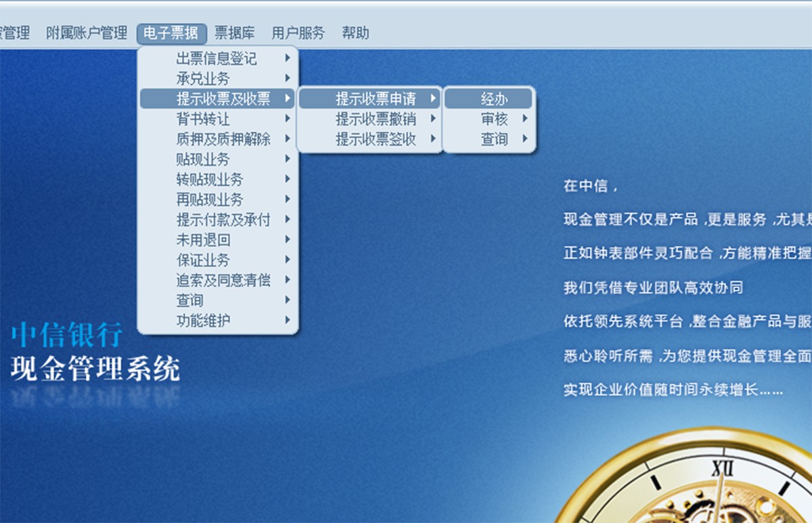The height and width of the screenshot is (523, 812).
Task: Select 再贴现业务 menu entry
Action: [217, 200]
